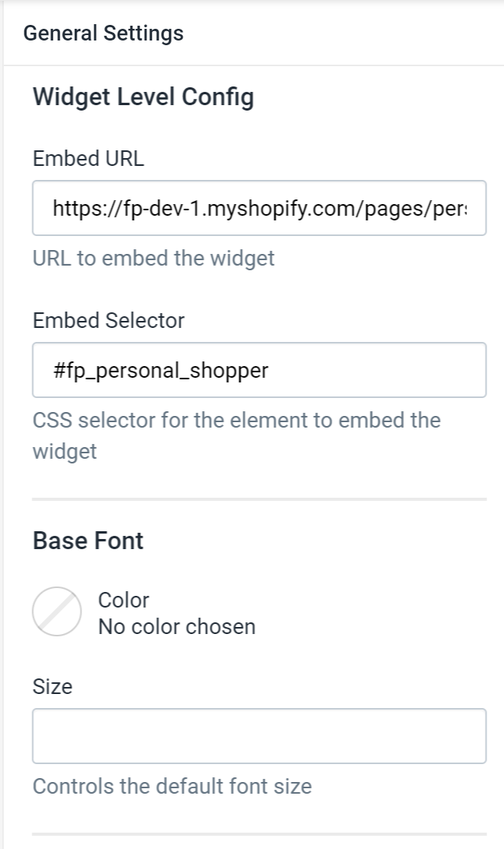Open the Base Font color picker swatch
This screenshot has width=504, height=849.
coord(57,611)
